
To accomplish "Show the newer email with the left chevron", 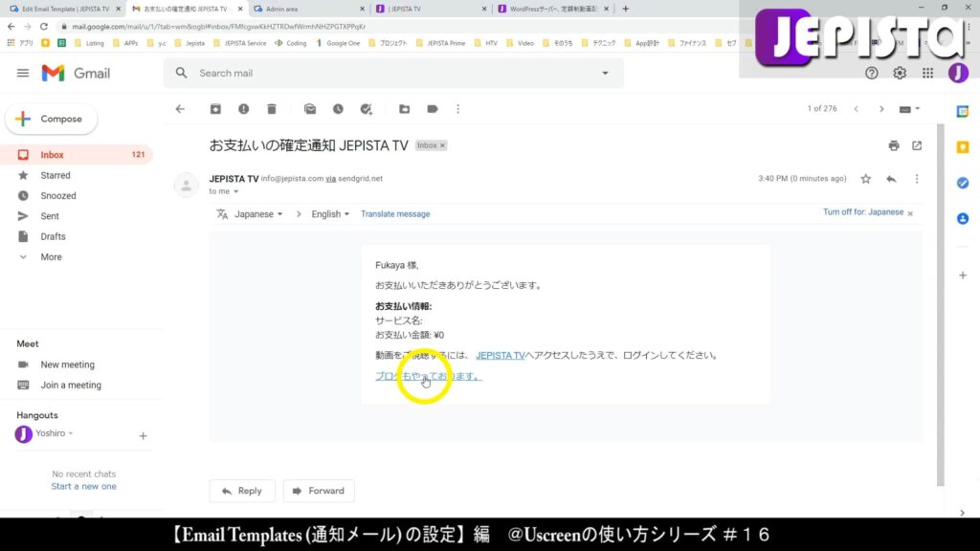I will tap(857, 109).
